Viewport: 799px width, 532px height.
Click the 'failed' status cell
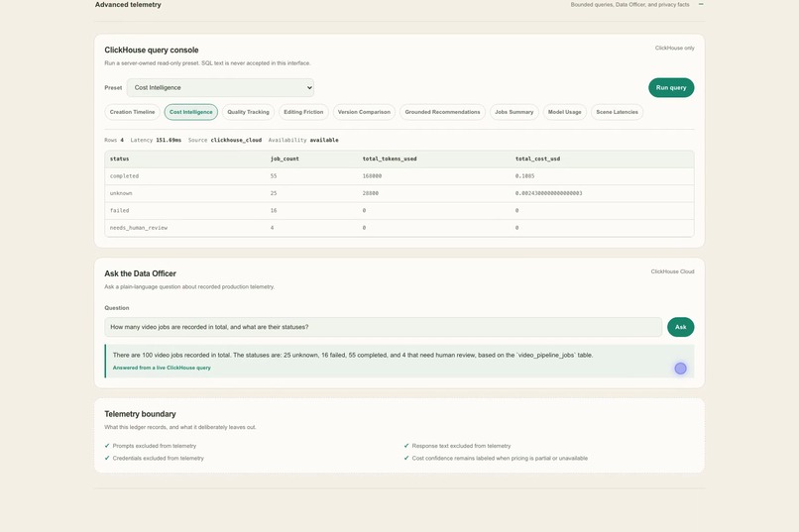[119, 210]
